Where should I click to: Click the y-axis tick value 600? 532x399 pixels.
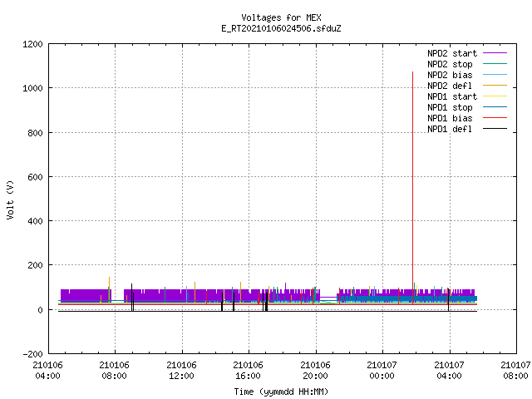35,177
